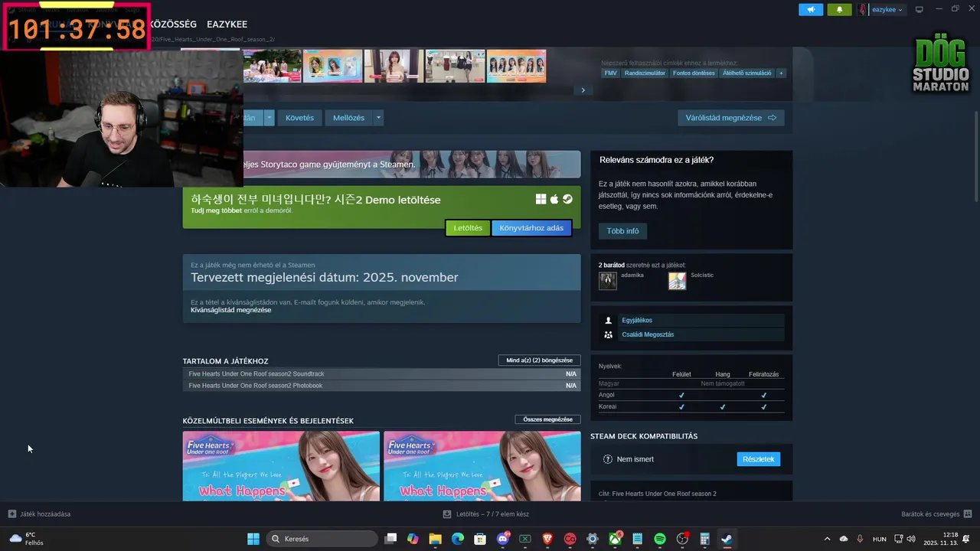Click the Követés button
The height and width of the screenshot is (551, 980).
coord(299,118)
